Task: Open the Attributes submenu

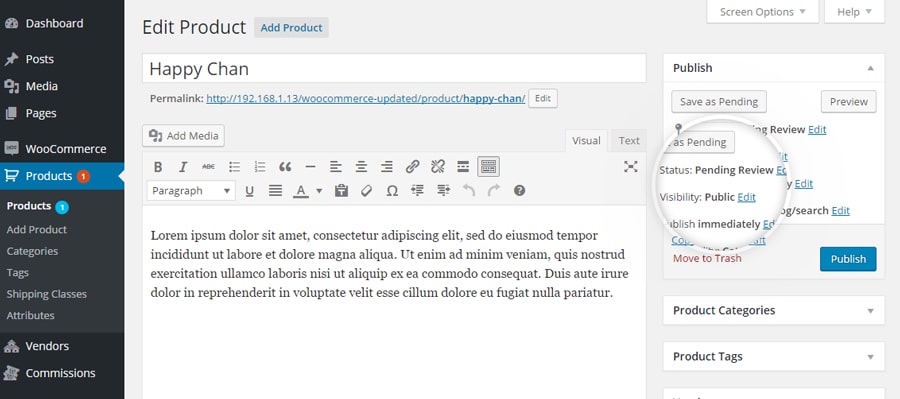Action: pyautogui.click(x=30, y=316)
